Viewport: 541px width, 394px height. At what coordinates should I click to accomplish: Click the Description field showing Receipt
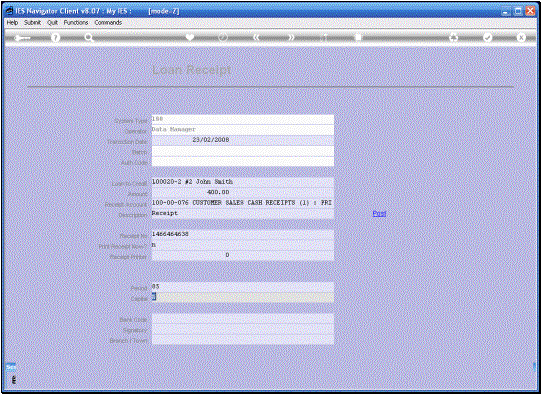243,214
